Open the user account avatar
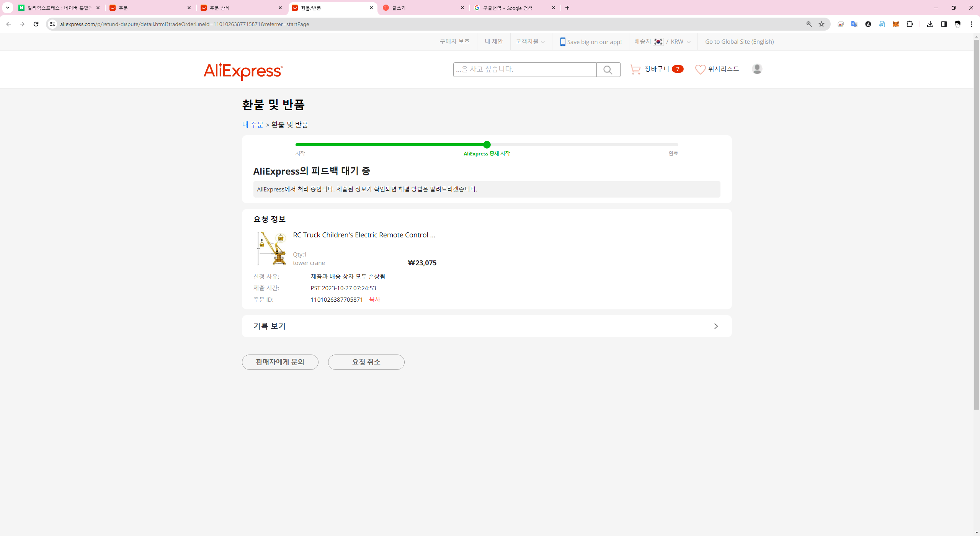 click(757, 69)
